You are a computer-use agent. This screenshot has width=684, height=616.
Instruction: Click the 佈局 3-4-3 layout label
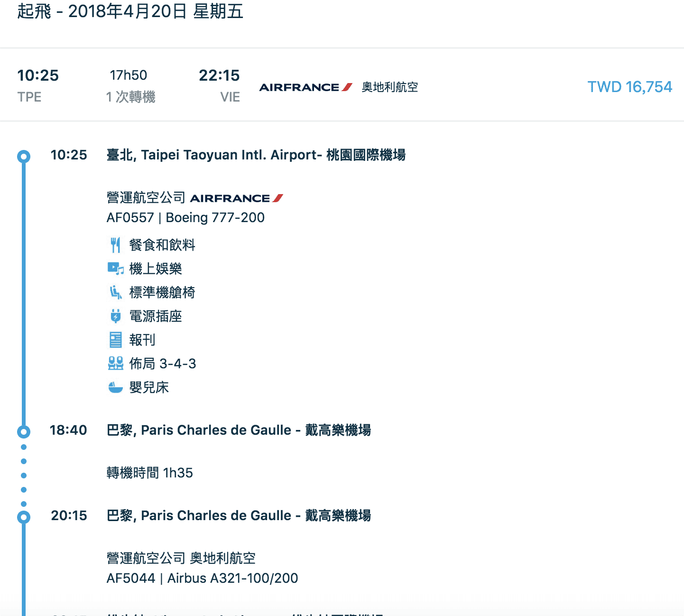coord(163,364)
